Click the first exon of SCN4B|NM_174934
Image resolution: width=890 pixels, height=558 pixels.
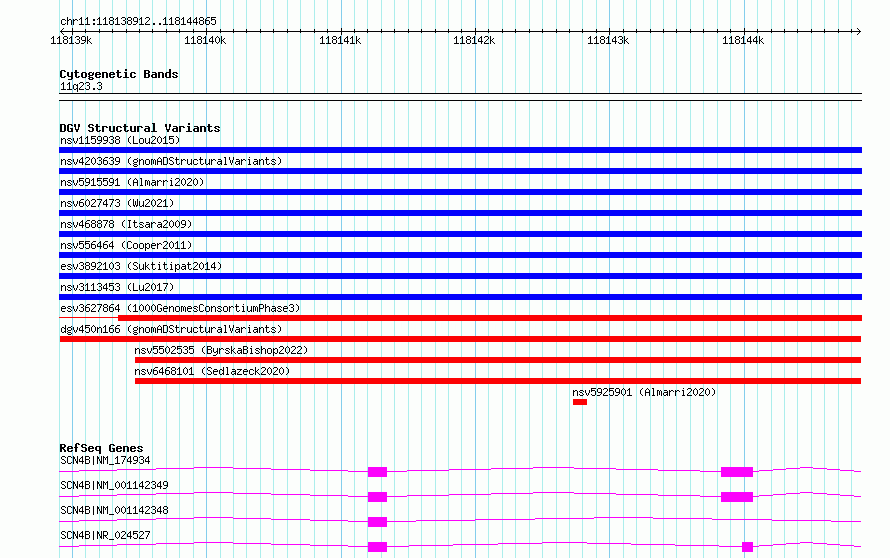pyautogui.click(x=377, y=472)
